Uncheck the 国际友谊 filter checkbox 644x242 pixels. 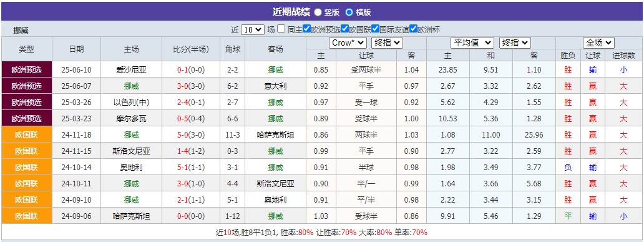point(375,29)
